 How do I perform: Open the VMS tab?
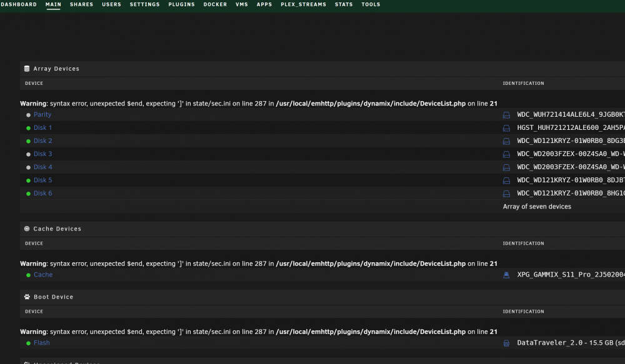[242, 4]
